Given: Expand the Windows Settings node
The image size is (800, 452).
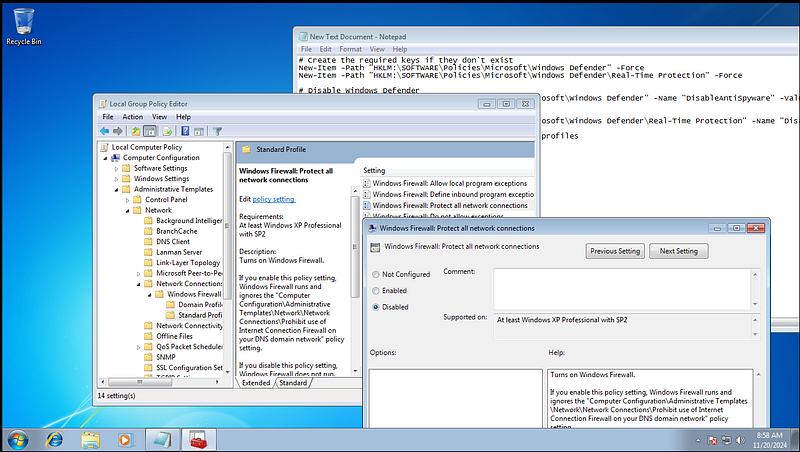Looking at the screenshot, I should coord(116,180).
